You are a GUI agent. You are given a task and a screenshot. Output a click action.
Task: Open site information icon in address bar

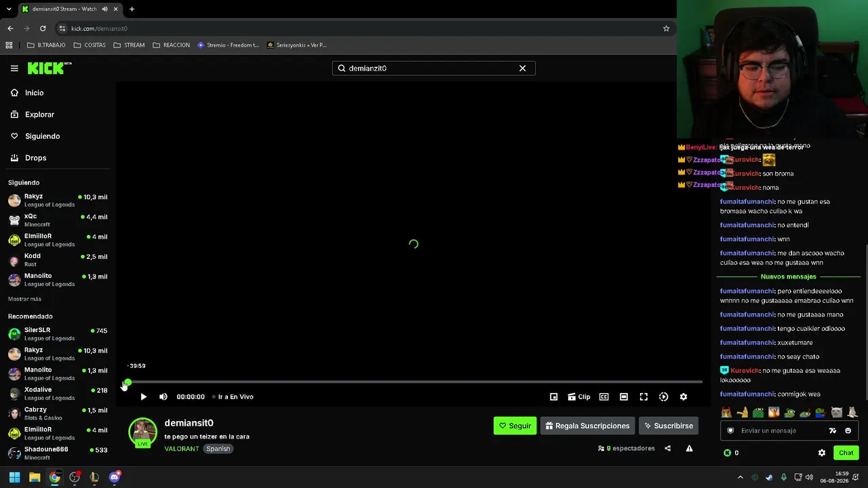point(62,28)
